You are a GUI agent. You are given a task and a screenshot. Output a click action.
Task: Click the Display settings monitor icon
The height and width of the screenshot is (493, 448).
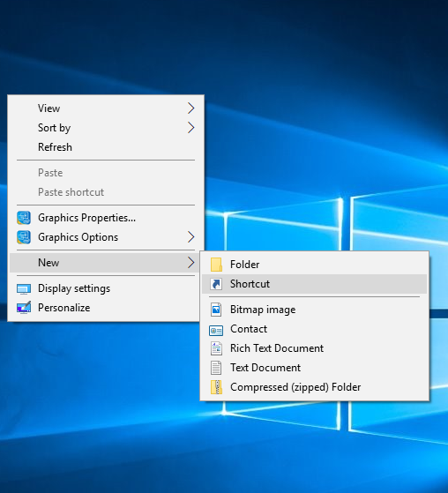tap(24, 289)
